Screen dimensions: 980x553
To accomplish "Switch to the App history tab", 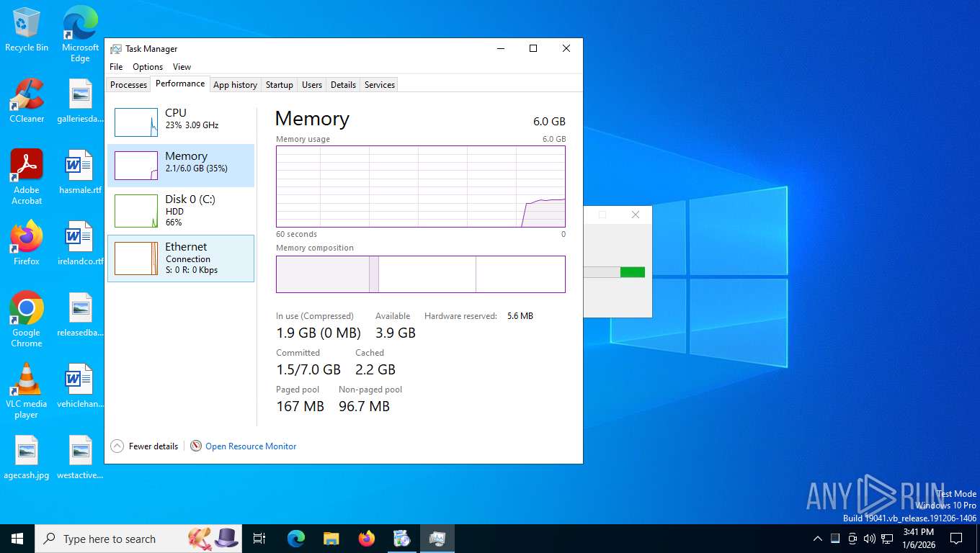I will click(x=235, y=85).
